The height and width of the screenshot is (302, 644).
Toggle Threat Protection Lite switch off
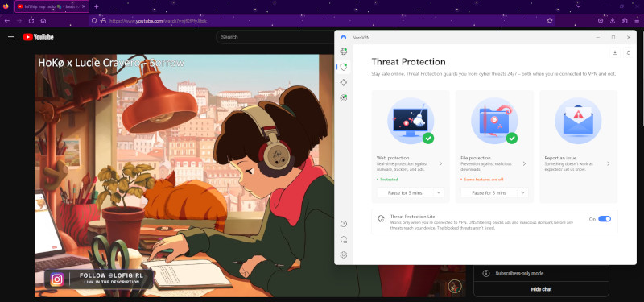tap(605, 219)
